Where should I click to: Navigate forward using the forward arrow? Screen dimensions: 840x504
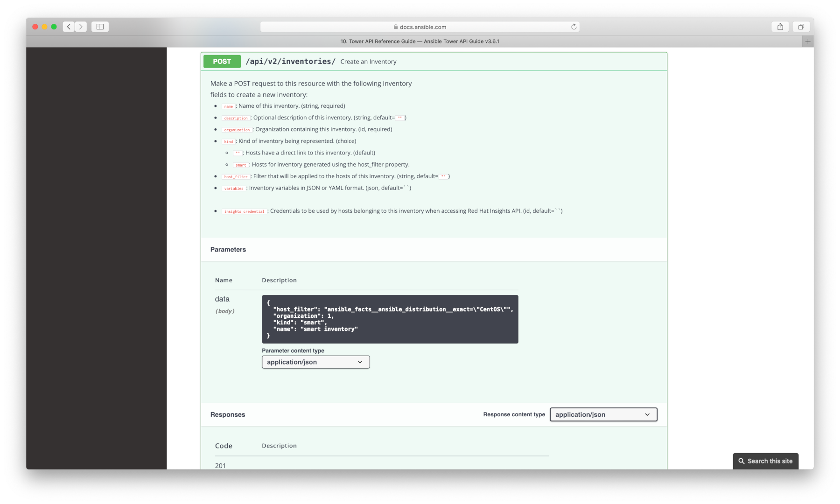click(x=81, y=27)
